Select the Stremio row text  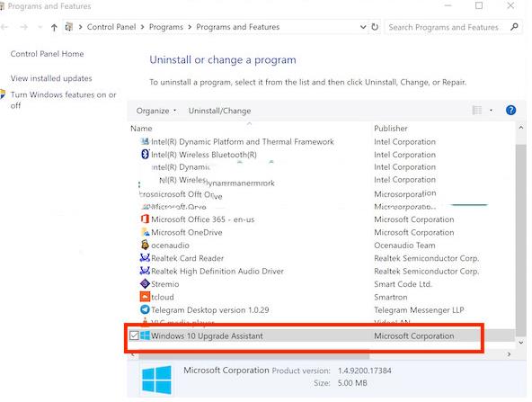pos(164,284)
